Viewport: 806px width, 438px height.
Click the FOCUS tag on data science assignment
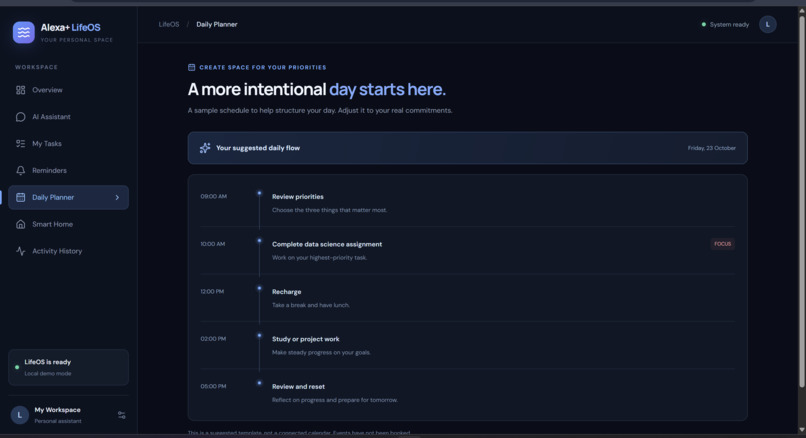722,244
